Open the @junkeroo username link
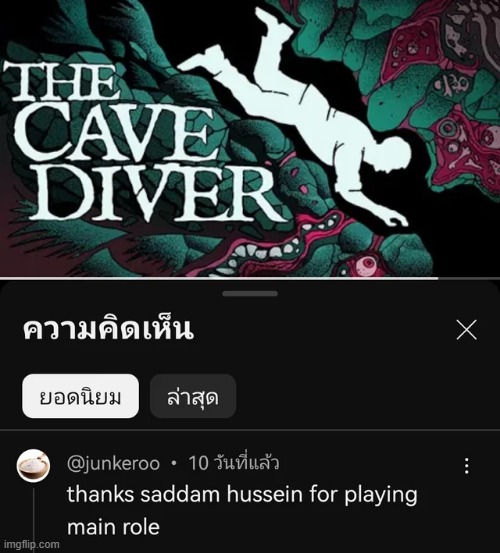The height and width of the screenshot is (553, 500). click(x=113, y=463)
